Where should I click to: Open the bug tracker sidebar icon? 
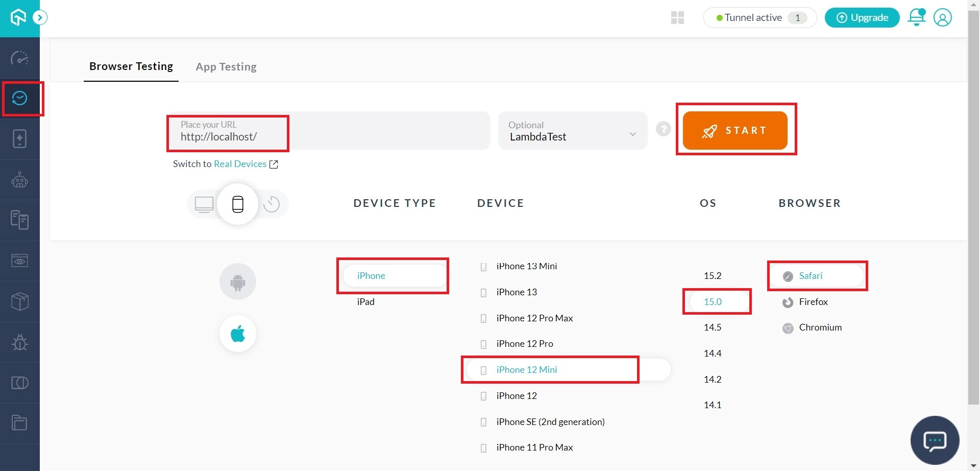coord(20,342)
